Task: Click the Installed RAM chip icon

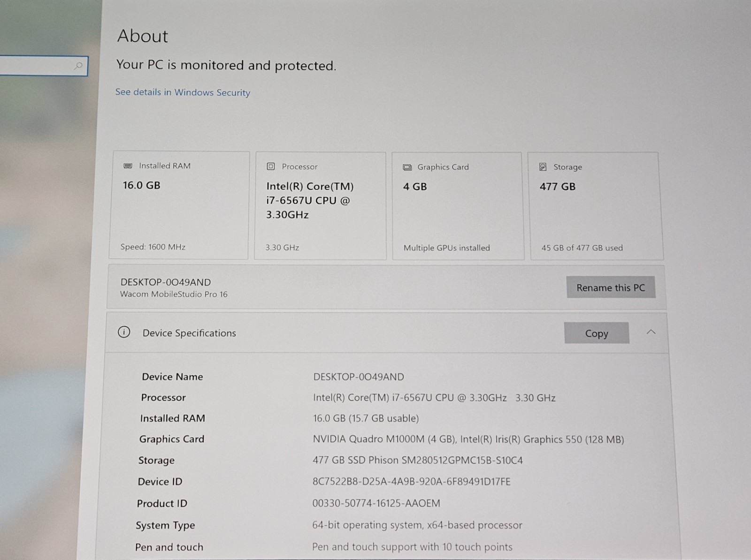Action: (128, 166)
